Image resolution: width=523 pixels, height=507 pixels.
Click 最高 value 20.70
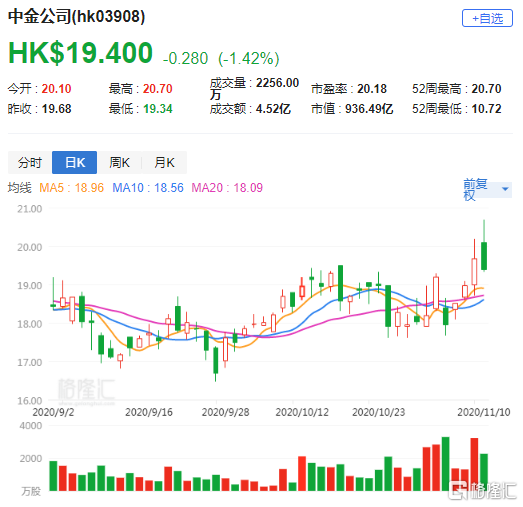(x=158, y=89)
